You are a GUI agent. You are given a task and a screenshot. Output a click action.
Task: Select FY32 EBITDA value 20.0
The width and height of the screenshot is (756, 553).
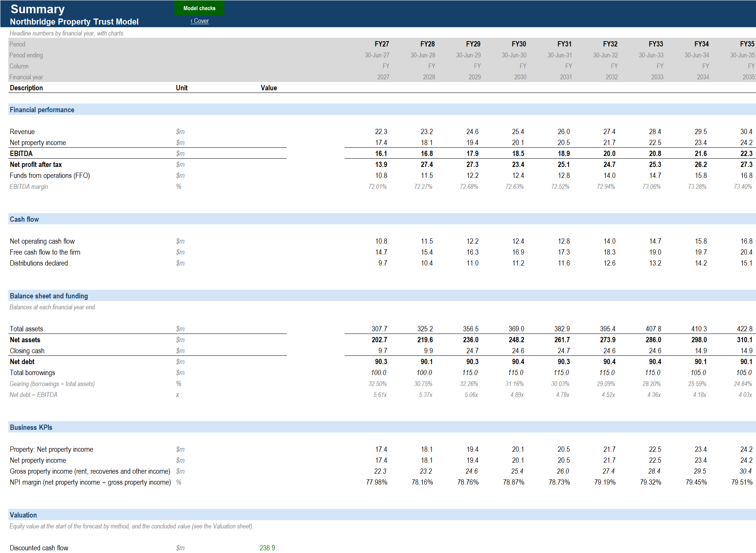pos(609,154)
